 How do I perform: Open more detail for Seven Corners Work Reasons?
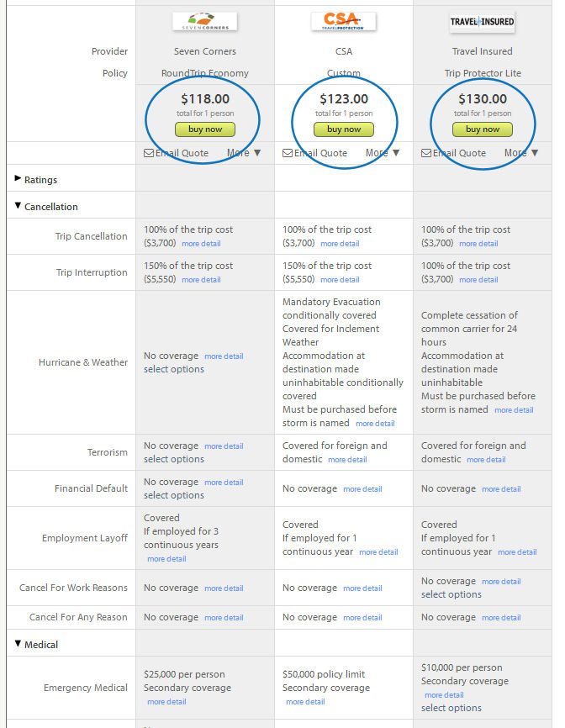(x=224, y=588)
